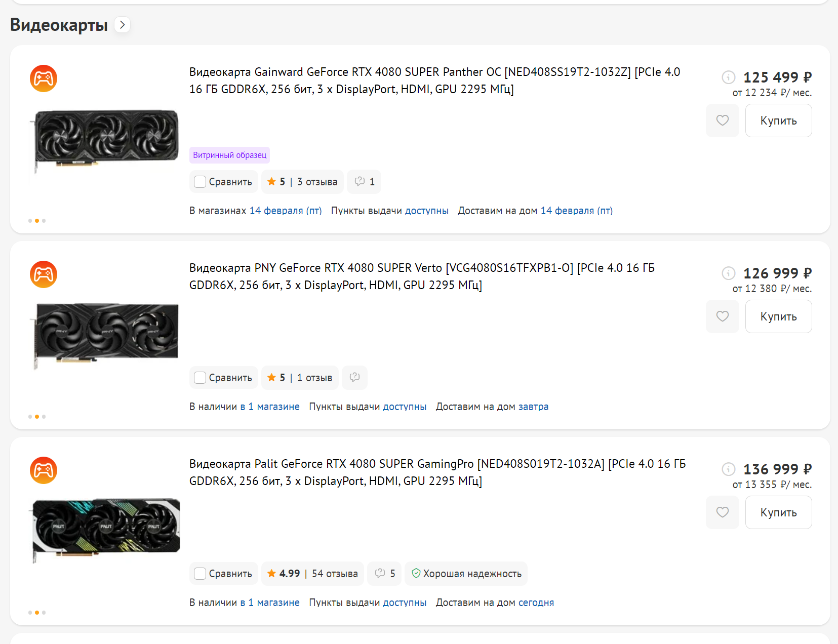The image size is (838, 644).
Task: Click price info icon next to 125 499 ₽
Action: click(728, 77)
